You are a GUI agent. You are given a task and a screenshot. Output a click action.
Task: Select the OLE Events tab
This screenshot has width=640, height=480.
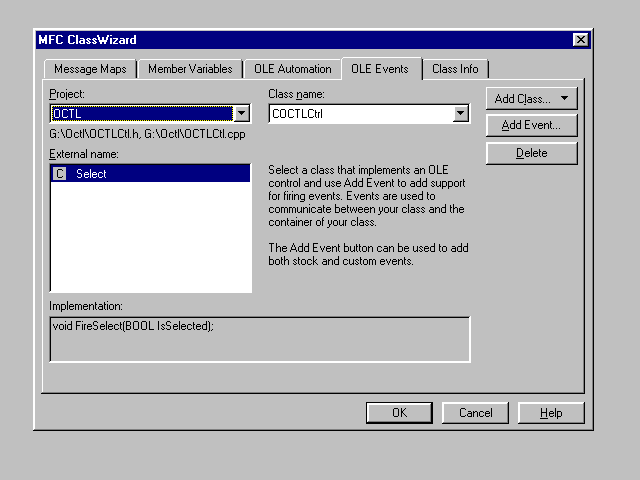click(x=380, y=68)
